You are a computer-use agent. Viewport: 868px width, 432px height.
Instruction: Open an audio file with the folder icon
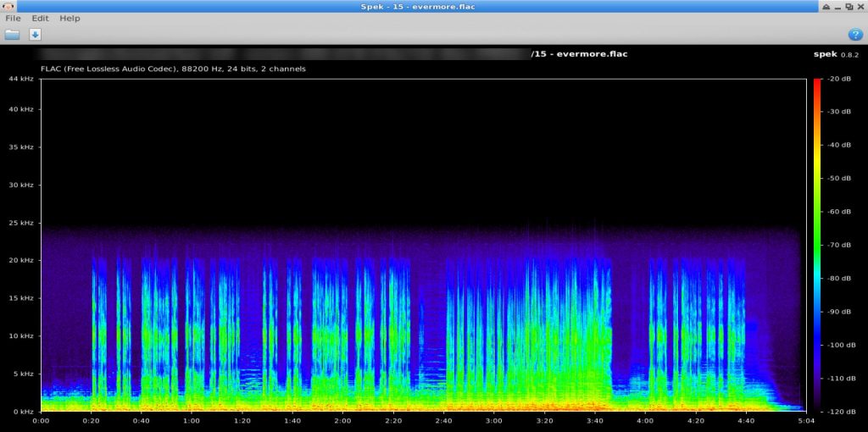pos(12,34)
